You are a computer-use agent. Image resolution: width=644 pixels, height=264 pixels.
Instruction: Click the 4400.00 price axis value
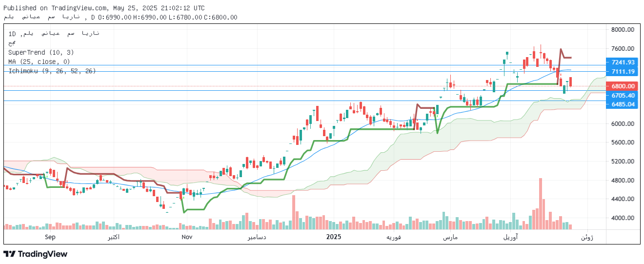[x=623, y=199]
